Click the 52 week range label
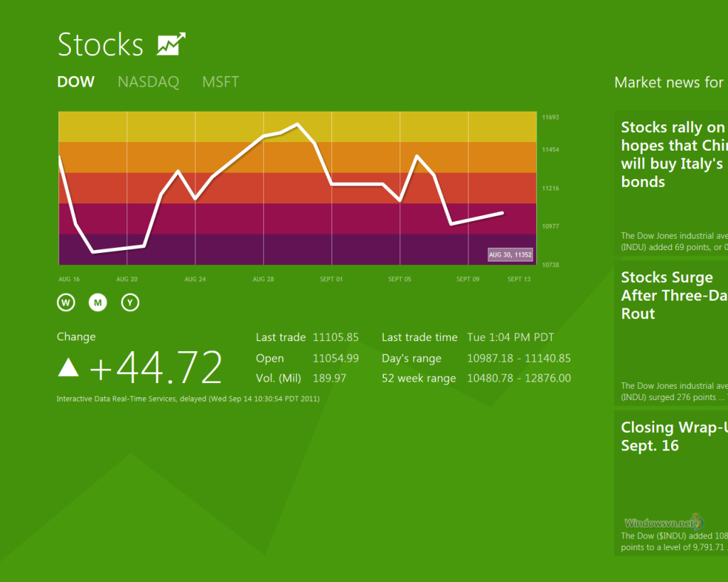 (x=419, y=379)
